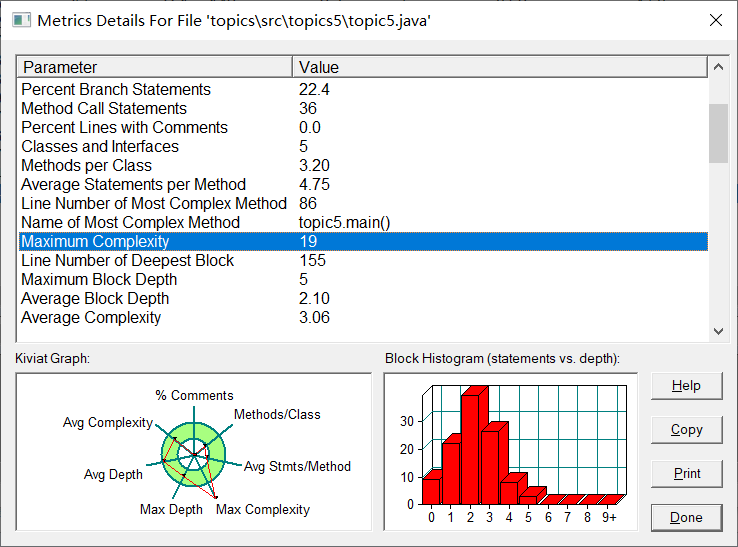Select the Method Call Statements row
Image resolution: width=738 pixels, height=547 pixels.
click(362, 108)
